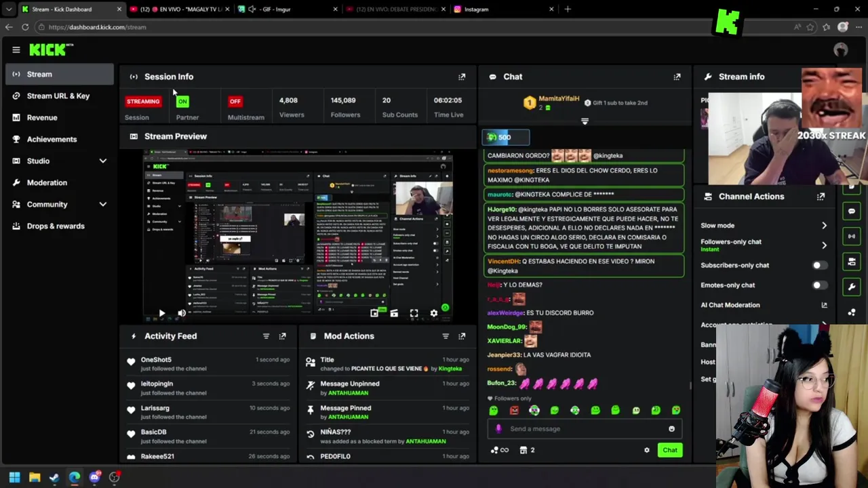Reload the page from the browser toolbar
The image size is (868, 488).
25,27
